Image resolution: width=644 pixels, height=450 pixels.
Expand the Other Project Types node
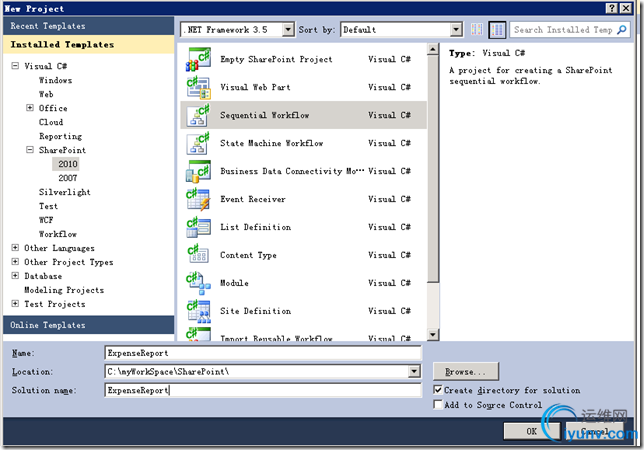click(x=15, y=262)
